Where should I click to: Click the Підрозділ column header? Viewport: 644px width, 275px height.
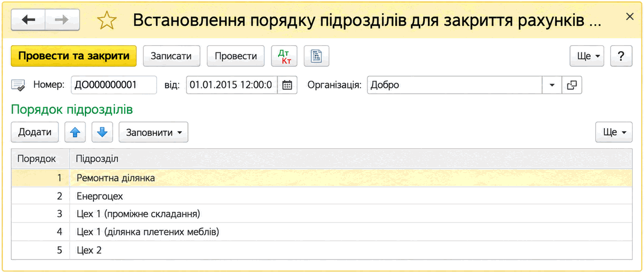(x=351, y=159)
